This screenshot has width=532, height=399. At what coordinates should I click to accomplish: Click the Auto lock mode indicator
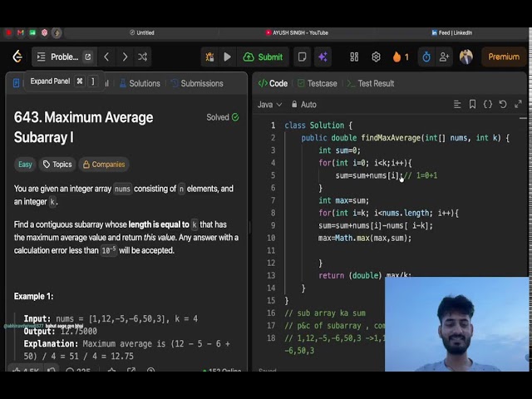[x=303, y=104]
